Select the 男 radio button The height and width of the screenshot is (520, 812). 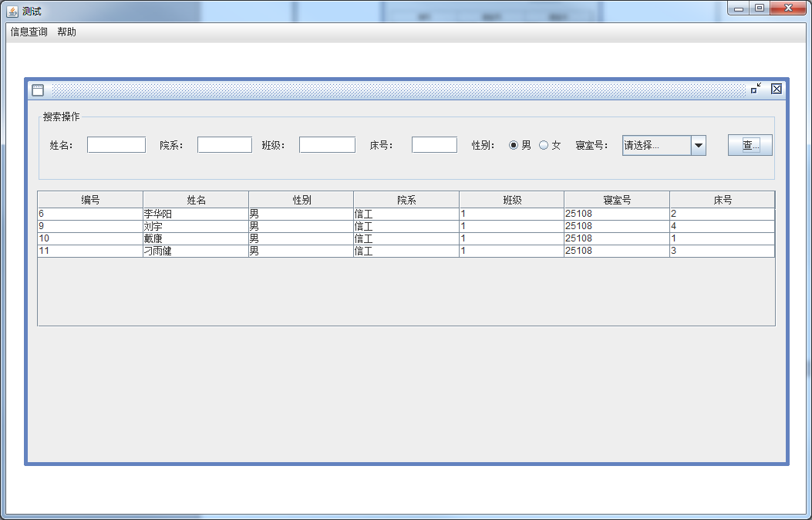[520, 146]
